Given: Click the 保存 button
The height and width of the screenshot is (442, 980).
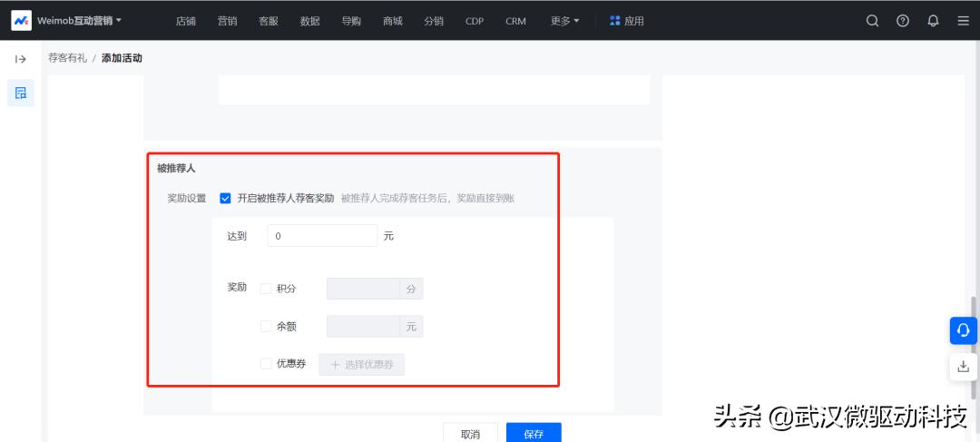Looking at the screenshot, I should (534, 433).
